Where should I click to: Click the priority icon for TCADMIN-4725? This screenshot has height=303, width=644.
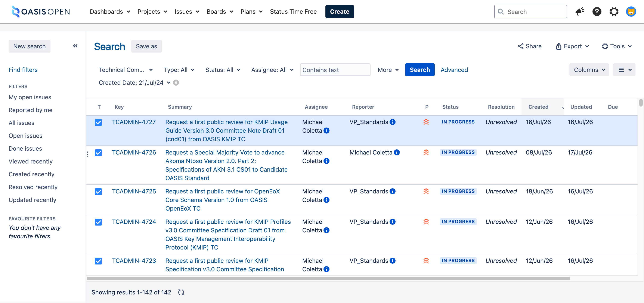click(426, 191)
